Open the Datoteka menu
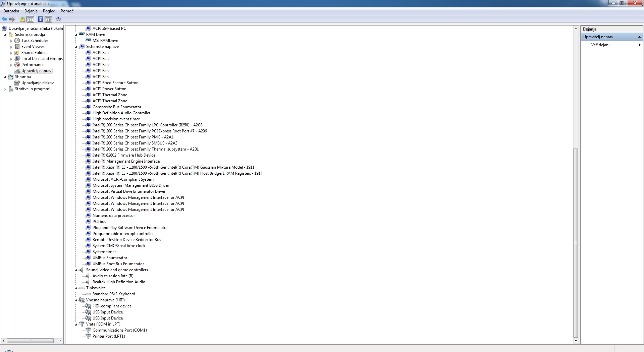 pos(11,11)
